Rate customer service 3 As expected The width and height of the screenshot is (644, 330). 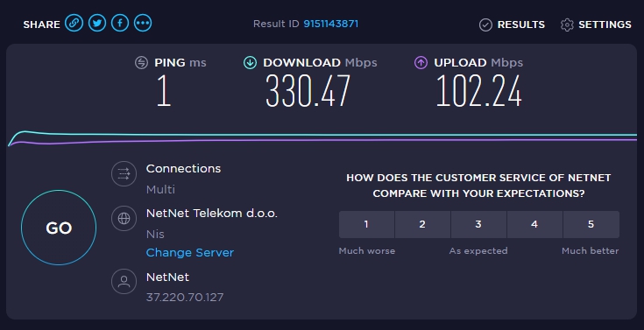click(478, 224)
